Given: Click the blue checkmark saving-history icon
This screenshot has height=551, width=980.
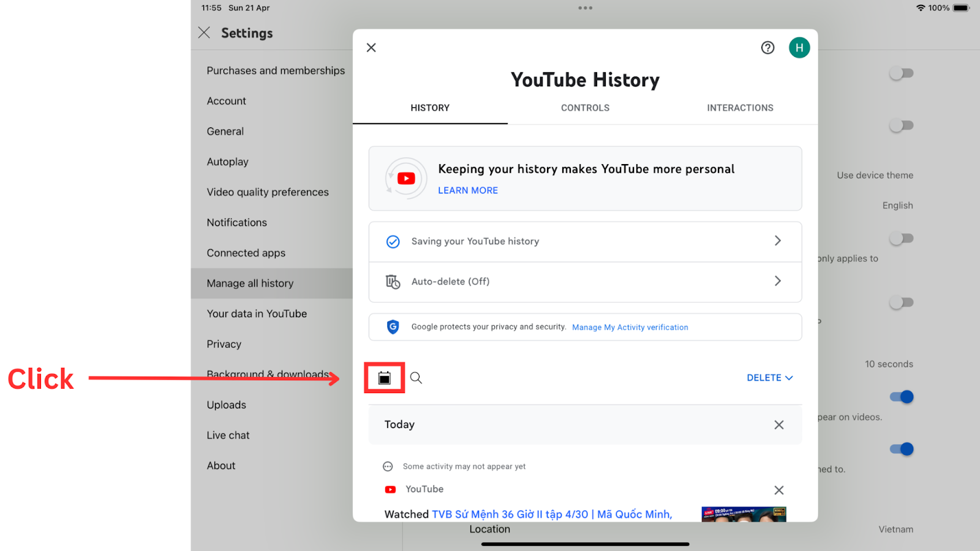Looking at the screenshot, I should pos(393,241).
